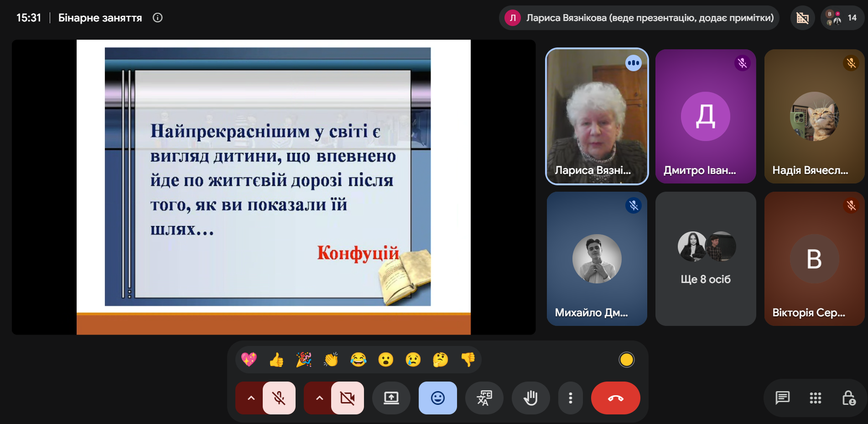Leave the call
This screenshot has height=424, width=868.
point(616,398)
